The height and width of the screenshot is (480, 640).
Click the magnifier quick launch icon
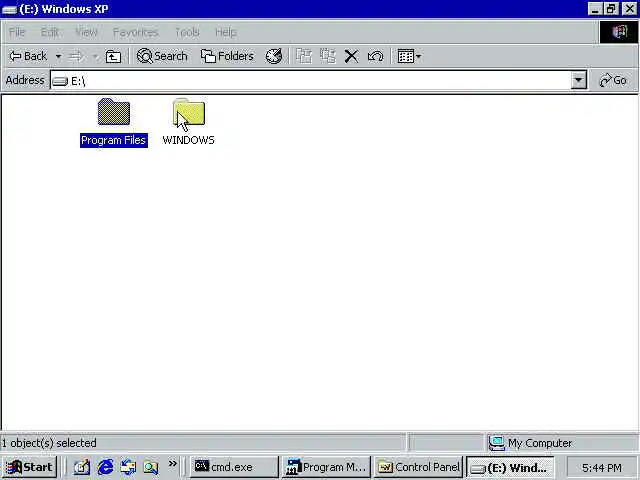pos(151,467)
